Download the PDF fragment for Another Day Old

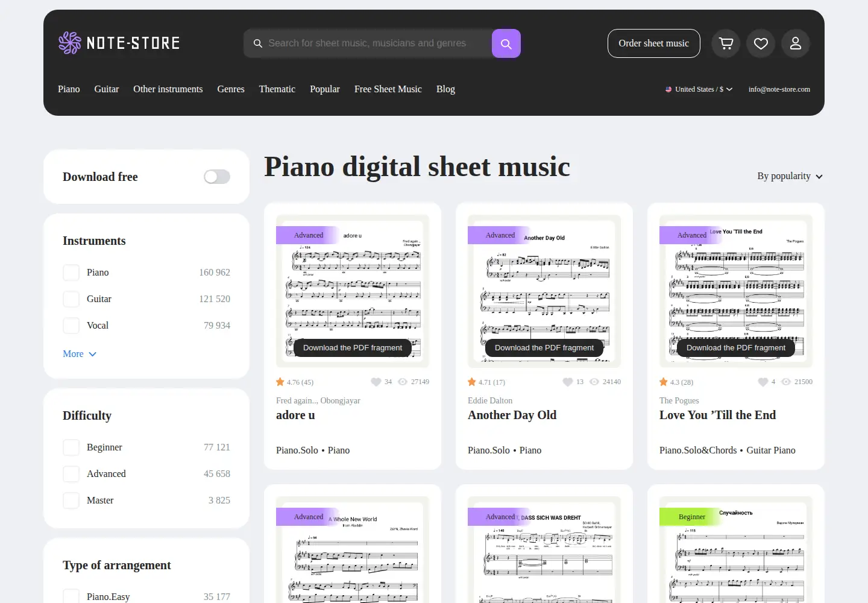(544, 348)
